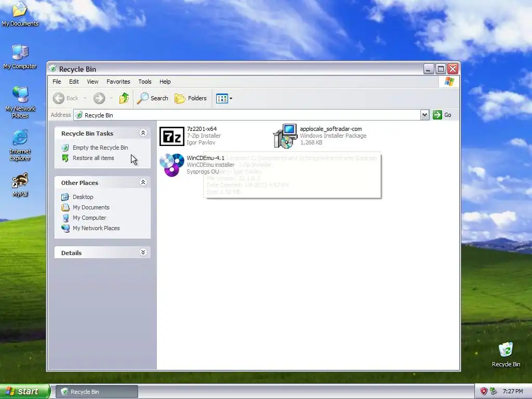Select the applocale_softradar-com installer package icon

tap(285, 136)
